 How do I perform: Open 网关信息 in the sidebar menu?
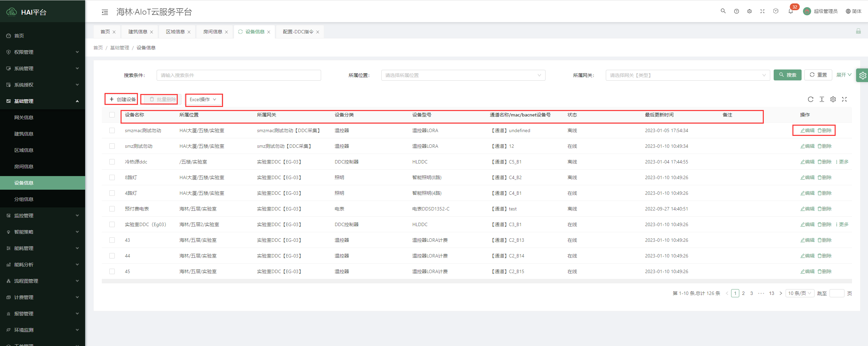pos(24,117)
